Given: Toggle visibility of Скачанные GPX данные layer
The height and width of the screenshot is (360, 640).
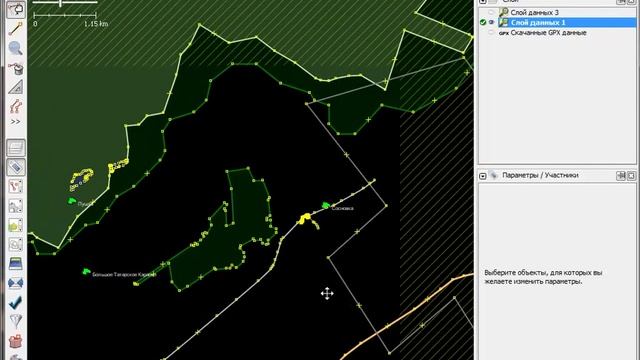Looking at the screenshot, I should point(491,33).
